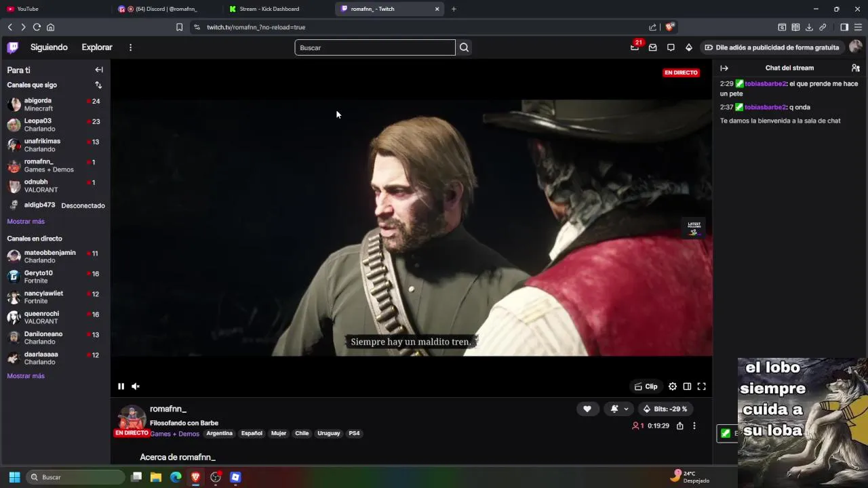Image resolution: width=868 pixels, height=488 pixels.
Task: Select the Argentina tag
Action: pos(219,434)
